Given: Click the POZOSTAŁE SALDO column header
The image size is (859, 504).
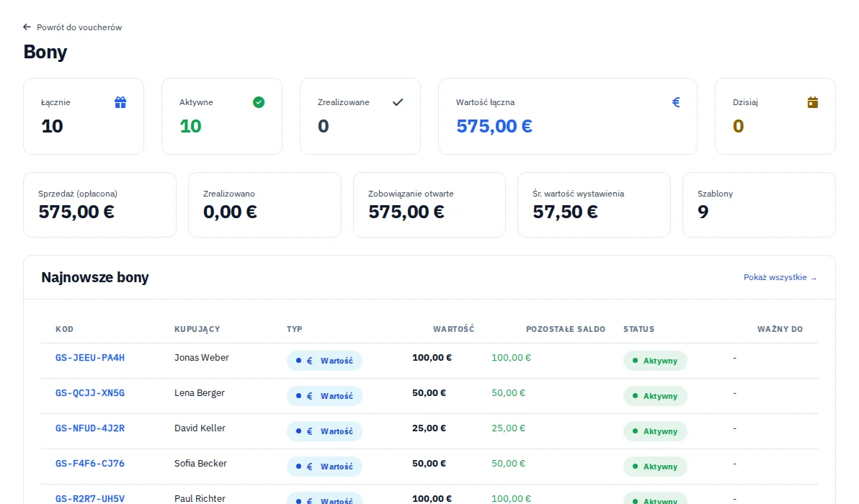Looking at the screenshot, I should click(566, 329).
